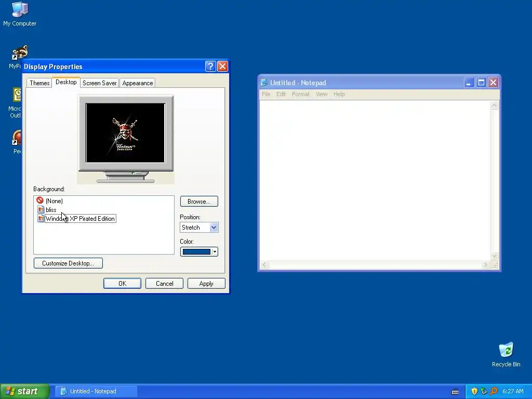Screen dimensions: 532x399
Task: Minimize the Notepad window
Action: (469, 83)
